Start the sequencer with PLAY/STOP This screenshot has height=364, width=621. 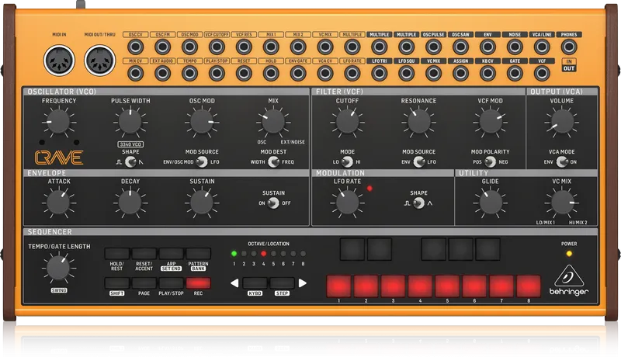(171, 283)
